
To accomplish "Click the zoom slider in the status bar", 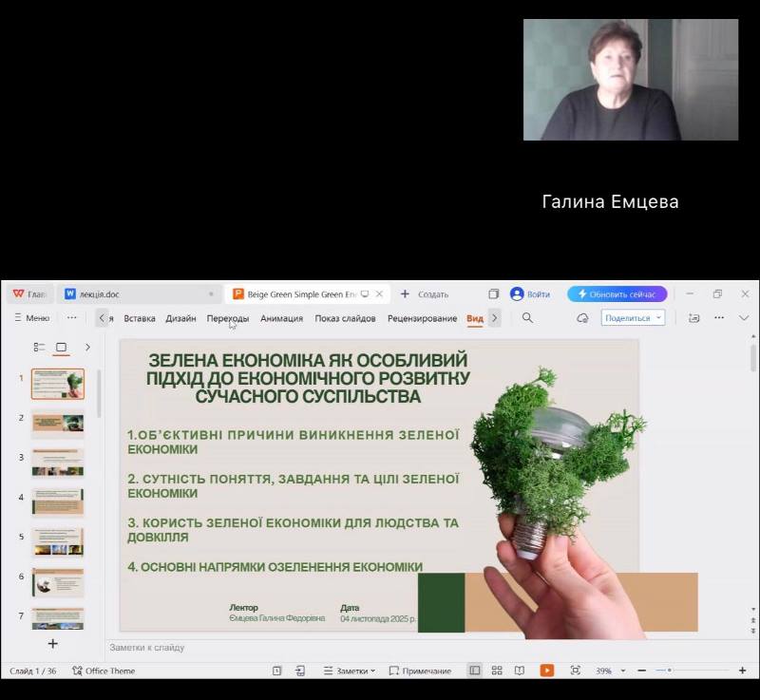I will pos(693,671).
